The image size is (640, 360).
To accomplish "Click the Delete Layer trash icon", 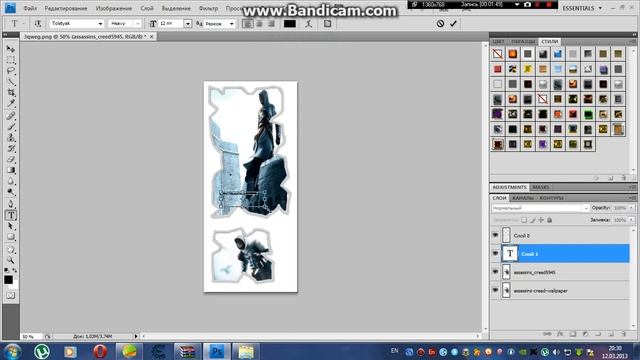I will pyautogui.click(x=623, y=334).
